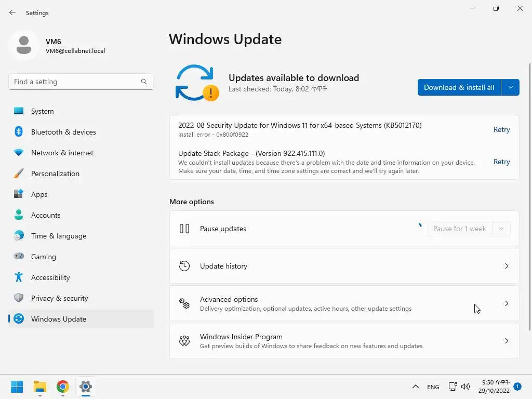
Task: Click the Apps icon in sidebar
Action: [x=19, y=194]
